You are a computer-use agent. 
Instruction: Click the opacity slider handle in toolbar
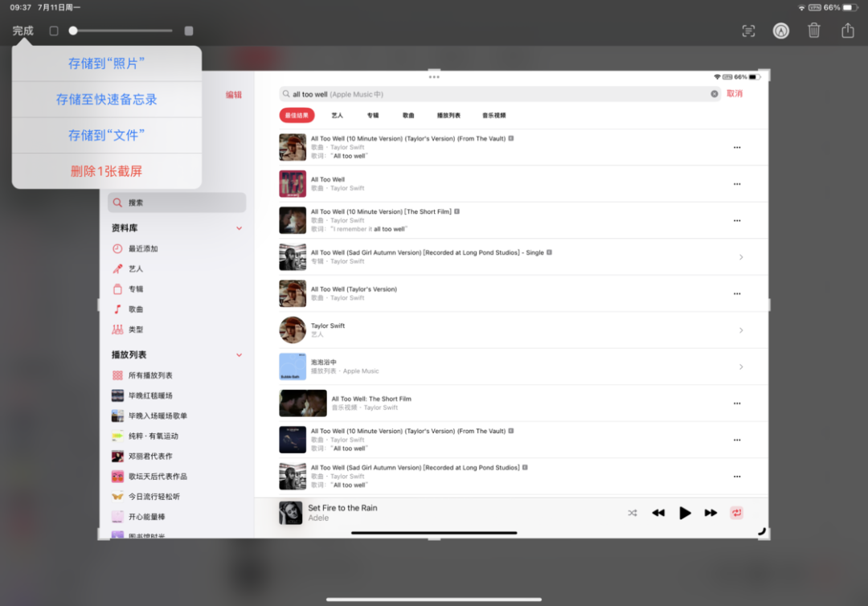click(x=73, y=31)
